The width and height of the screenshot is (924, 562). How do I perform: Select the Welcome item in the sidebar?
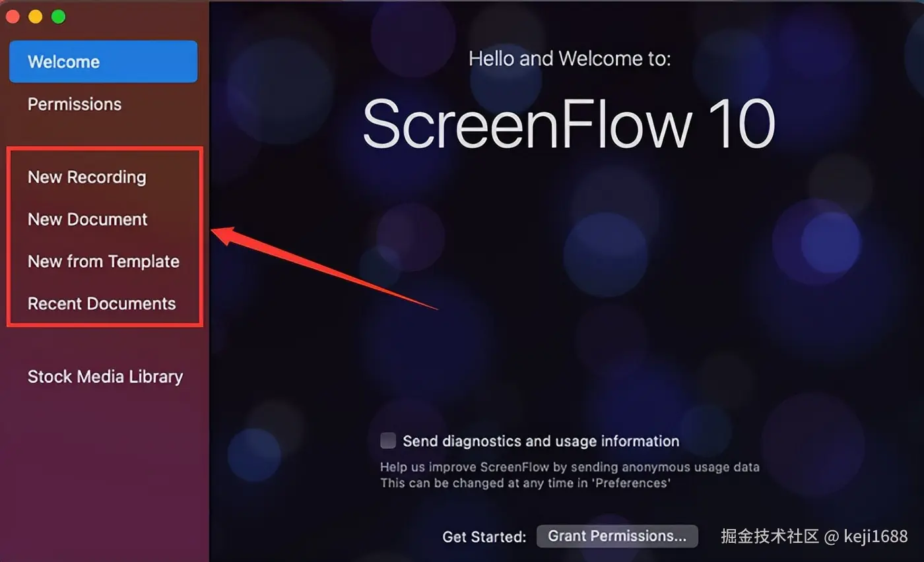pos(103,62)
